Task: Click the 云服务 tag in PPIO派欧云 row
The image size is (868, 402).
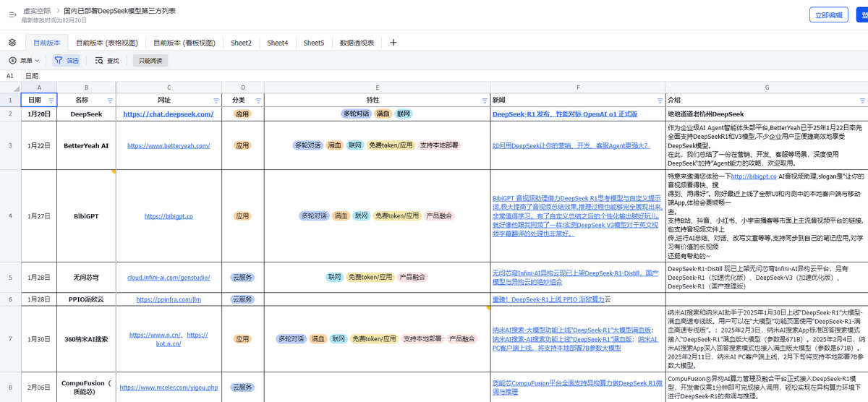Action: click(x=242, y=299)
